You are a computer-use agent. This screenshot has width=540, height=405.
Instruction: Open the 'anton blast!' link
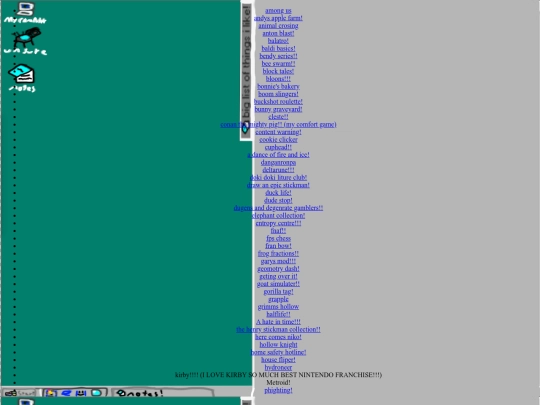(x=278, y=33)
